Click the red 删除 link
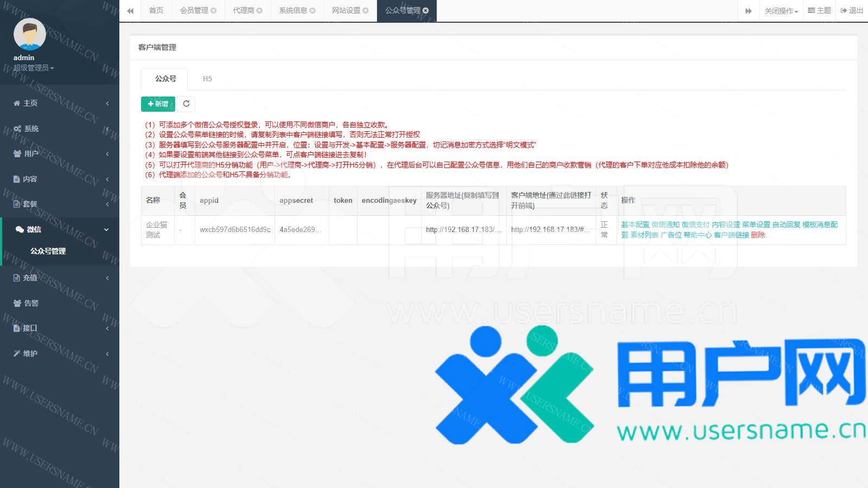Image resolution: width=868 pixels, height=488 pixels. pos(758,235)
